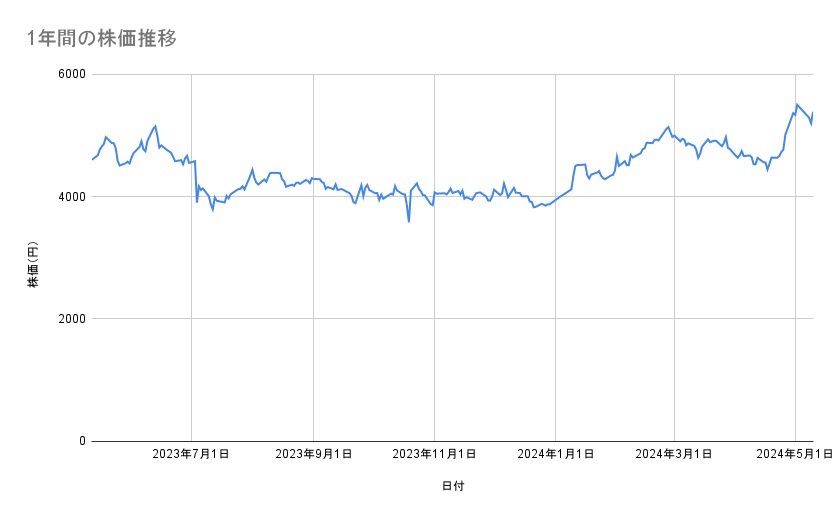Select the 2023年9月1日 date label

pyautogui.click(x=313, y=455)
